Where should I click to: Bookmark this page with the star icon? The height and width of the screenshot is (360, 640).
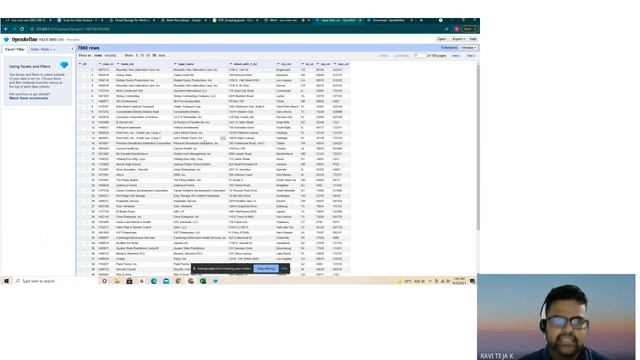[x=447, y=29]
